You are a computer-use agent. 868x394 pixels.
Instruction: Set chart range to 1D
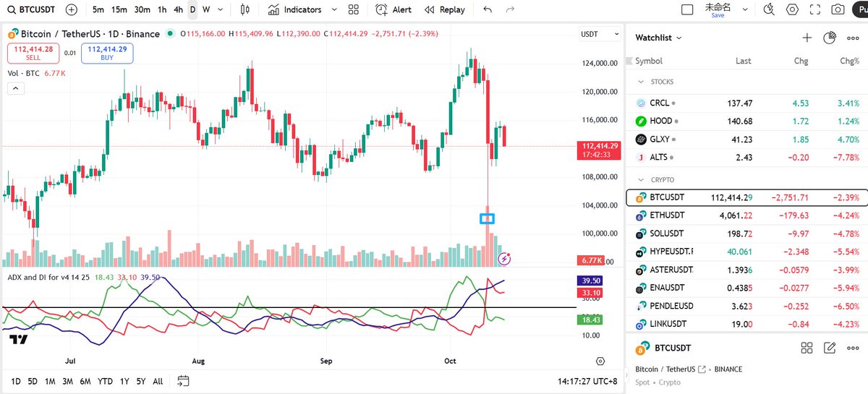pos(15,381)
